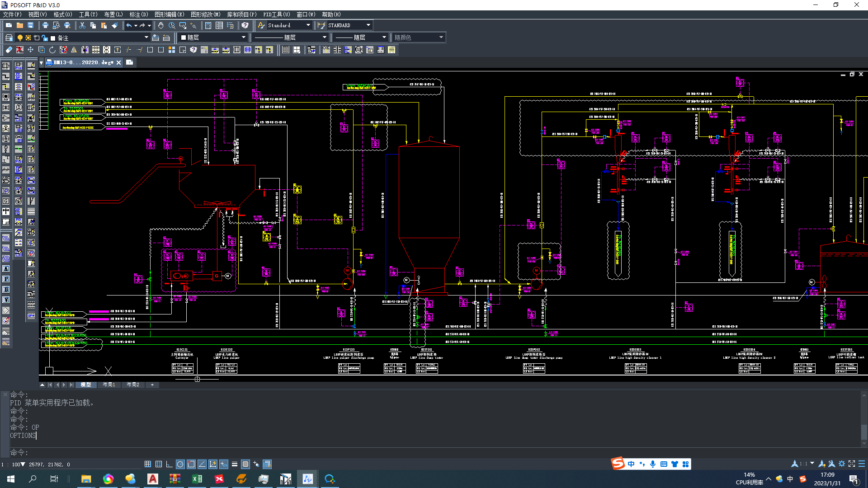Select the Pan hand tool

[161, 25]
